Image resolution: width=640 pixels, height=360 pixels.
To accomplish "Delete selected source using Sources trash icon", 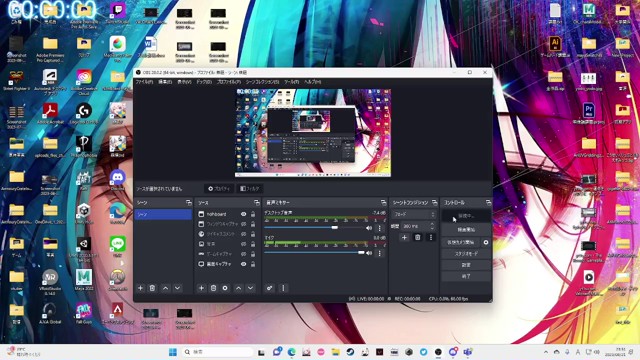I will [x=213, y=288].
